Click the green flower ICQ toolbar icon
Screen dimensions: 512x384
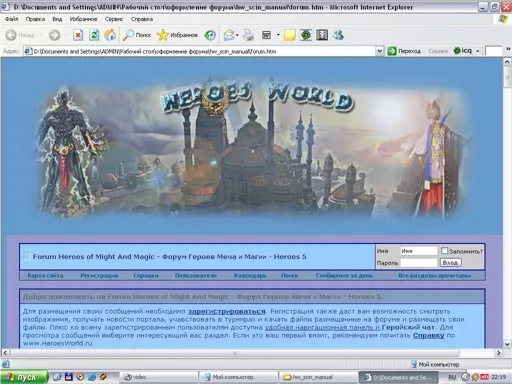[x=306, y=35]
